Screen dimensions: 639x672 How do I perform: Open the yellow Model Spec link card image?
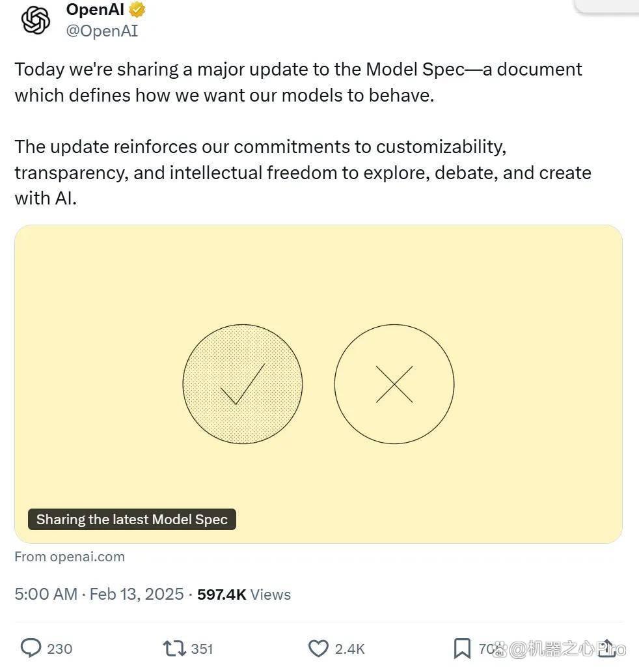[318, 384]
